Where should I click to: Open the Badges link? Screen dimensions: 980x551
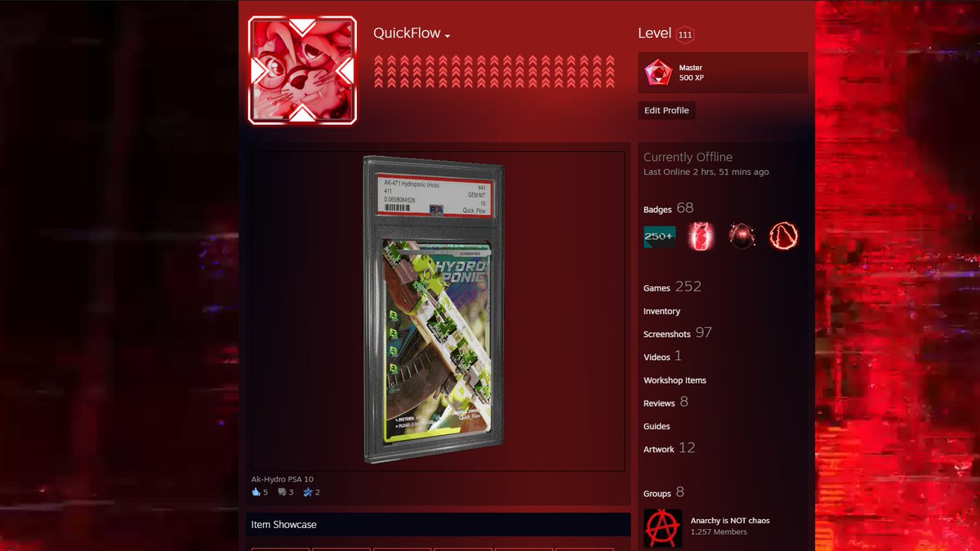pos(657,210)
